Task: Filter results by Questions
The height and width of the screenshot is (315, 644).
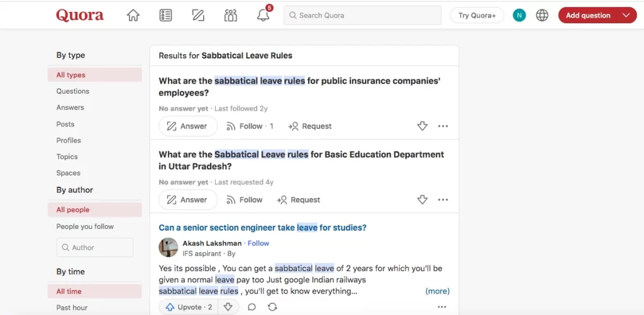Action: point(73,91)
